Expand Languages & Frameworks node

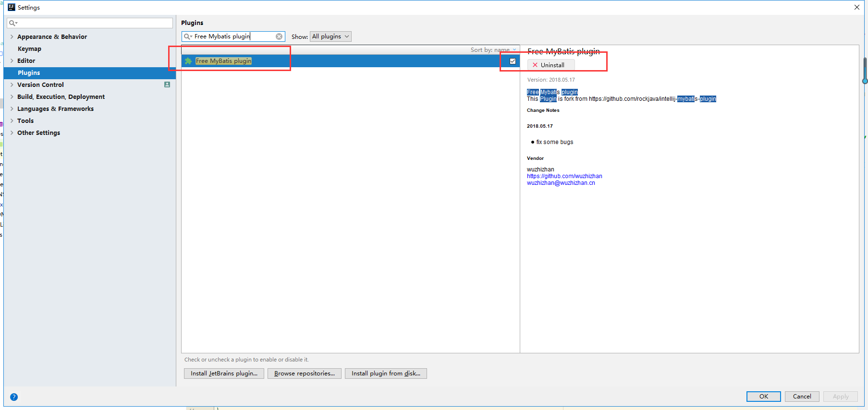[12, 109]
